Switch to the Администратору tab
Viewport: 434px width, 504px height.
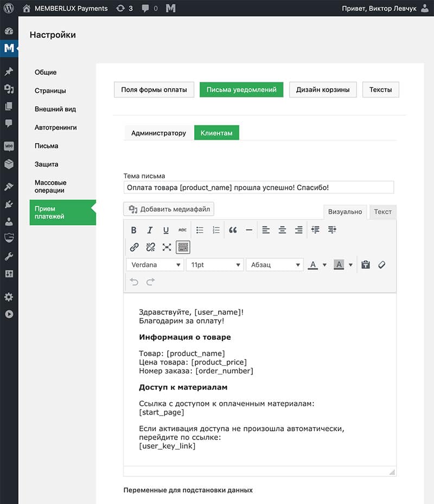(158, 133)
